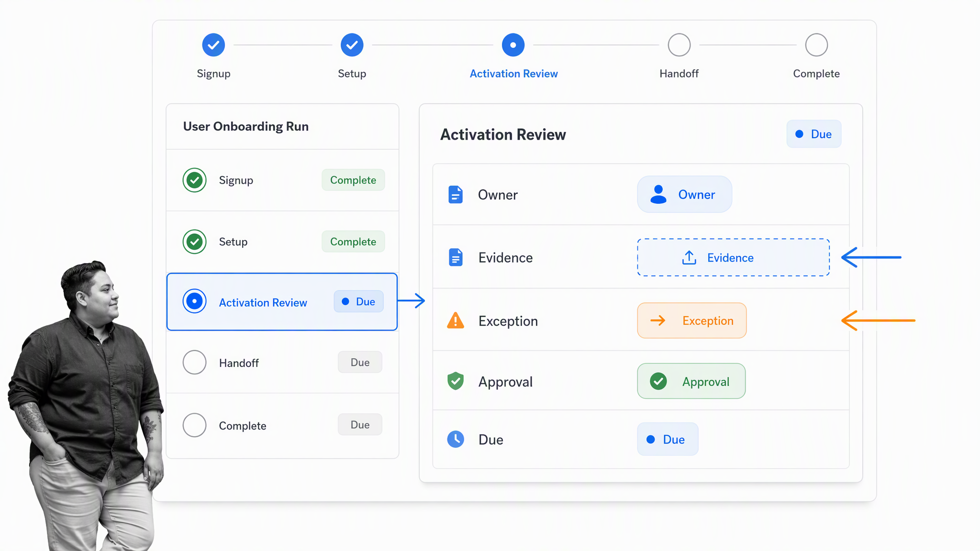Click the Activation Review row text in the run list
980x551 pixels.
[263, 302]
